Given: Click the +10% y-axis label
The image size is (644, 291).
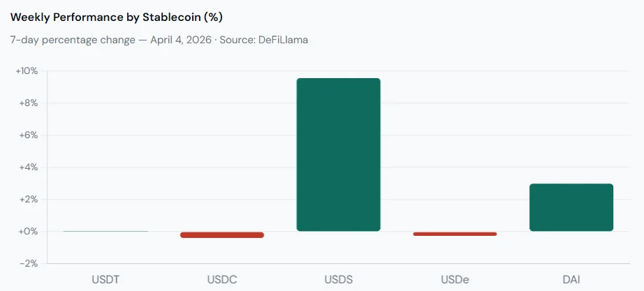Looking at the screenshot, I should coord(27,71).
